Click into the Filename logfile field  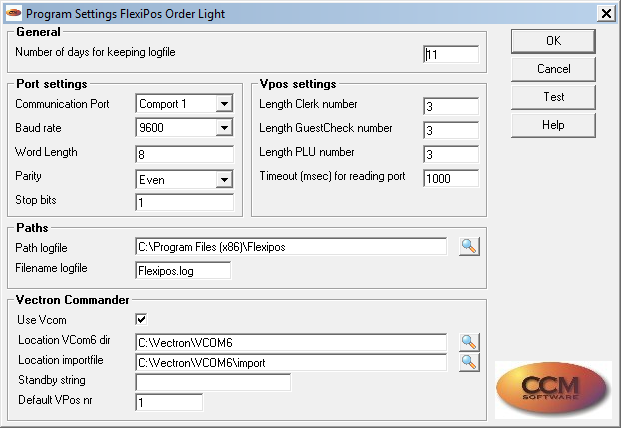pos(183,270)
